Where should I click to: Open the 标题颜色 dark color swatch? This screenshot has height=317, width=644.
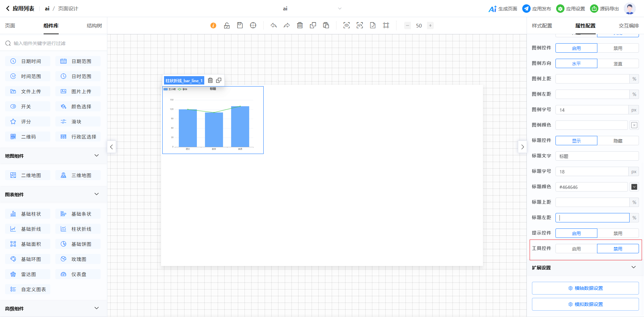(634, 187)
